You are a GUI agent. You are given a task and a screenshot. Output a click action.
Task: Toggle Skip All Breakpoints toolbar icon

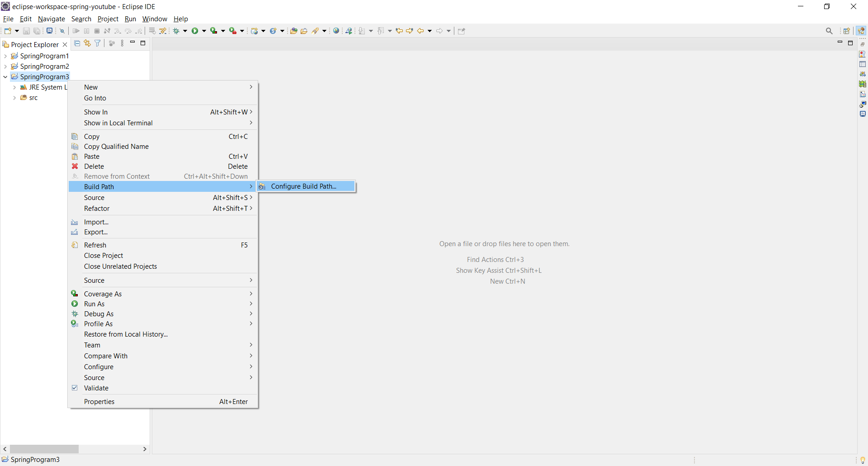pos(62,31)
